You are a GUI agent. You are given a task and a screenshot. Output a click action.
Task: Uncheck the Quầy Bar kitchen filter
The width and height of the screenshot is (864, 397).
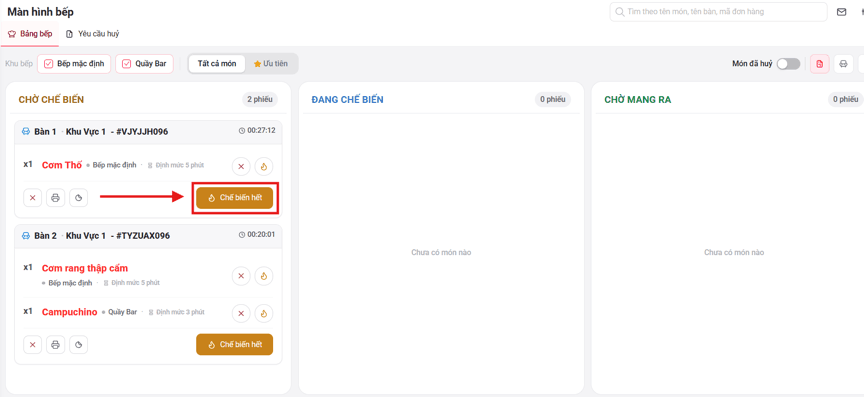pos(144,64)
